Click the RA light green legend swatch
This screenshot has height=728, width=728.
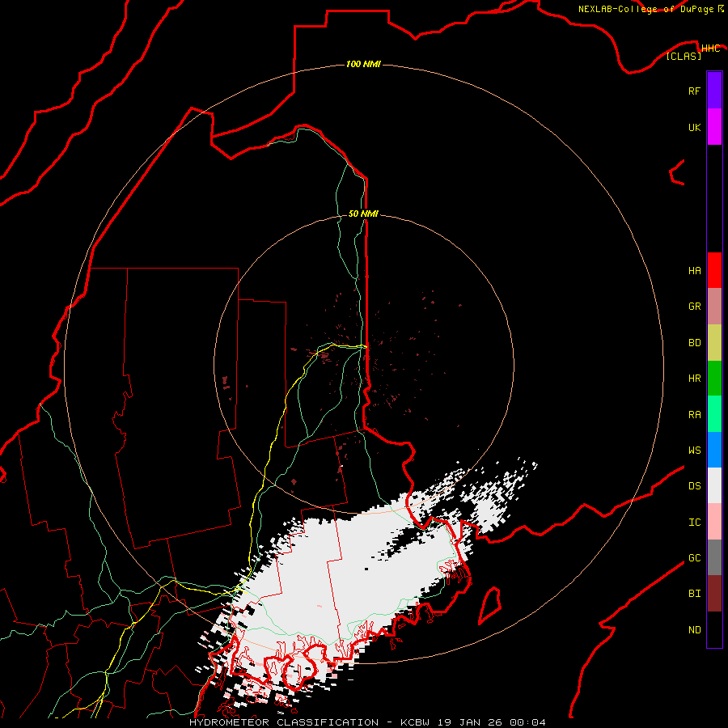(x=714, y=414)
